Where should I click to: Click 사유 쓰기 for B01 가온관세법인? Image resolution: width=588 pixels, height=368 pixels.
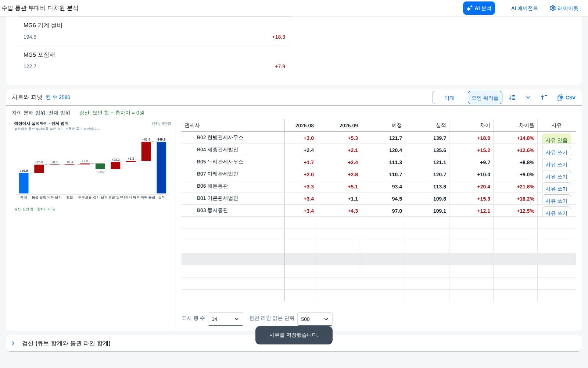pyautogui.click(x=556, y=199)
